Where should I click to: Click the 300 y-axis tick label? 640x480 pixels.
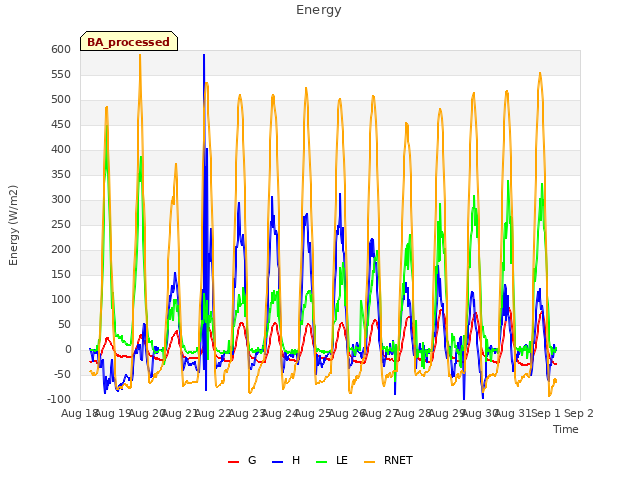click(x=61, y=200)
